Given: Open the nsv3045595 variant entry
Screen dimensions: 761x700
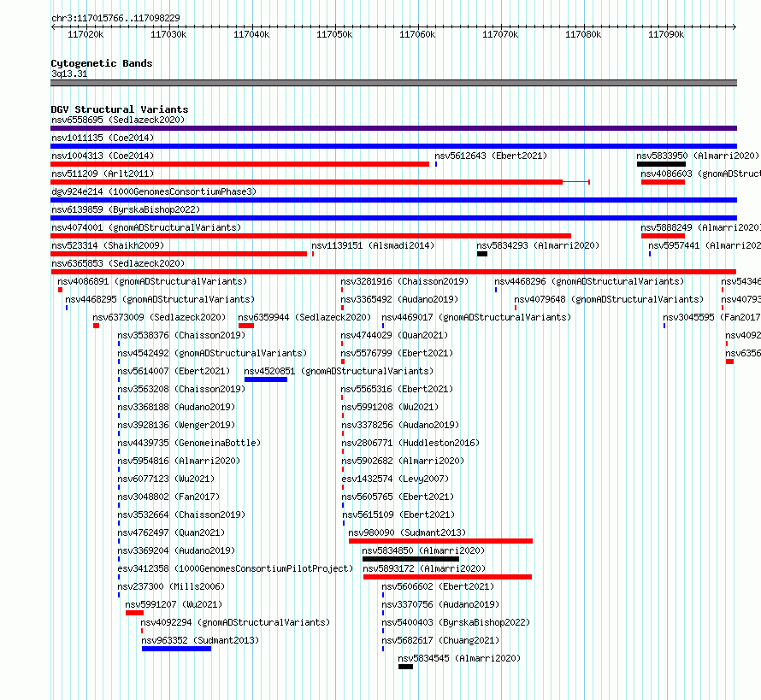Looking at the screenshot, I should [711, 317].
